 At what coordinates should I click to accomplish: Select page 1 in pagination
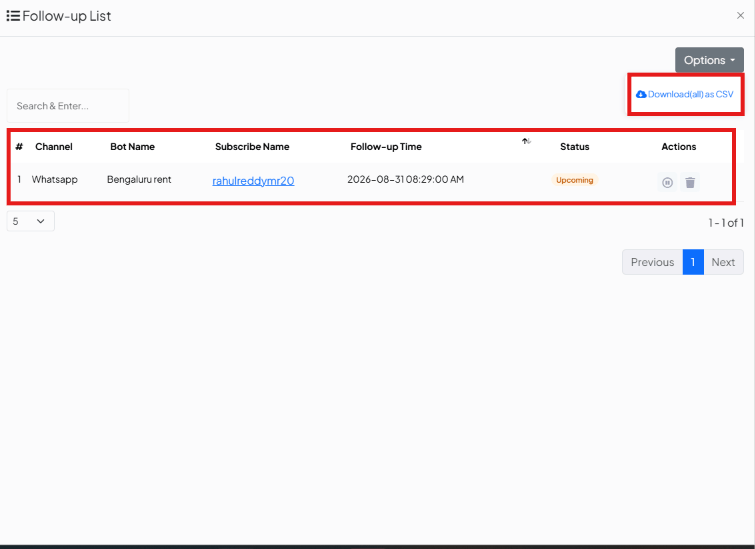coord(693,262)
